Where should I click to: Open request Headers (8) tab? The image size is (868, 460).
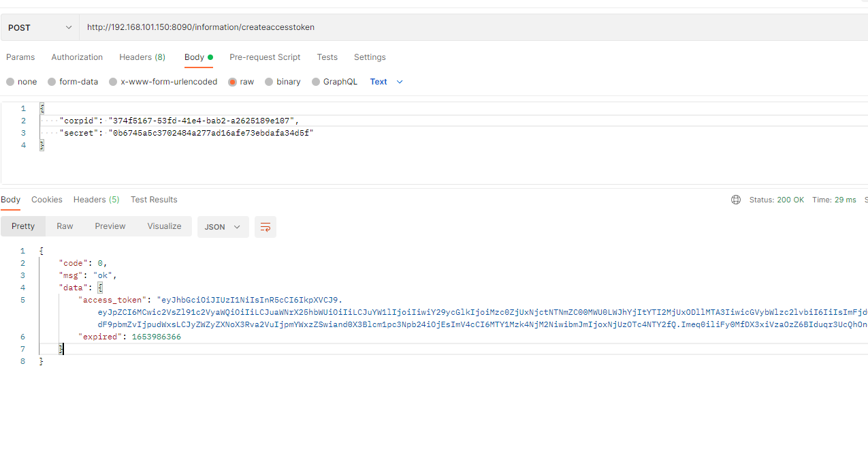142,57
